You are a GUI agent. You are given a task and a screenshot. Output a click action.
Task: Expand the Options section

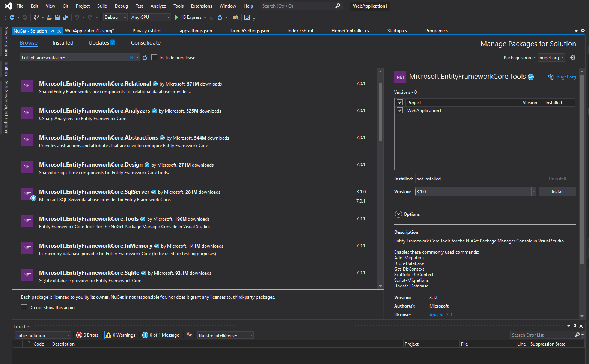[399, 214]
